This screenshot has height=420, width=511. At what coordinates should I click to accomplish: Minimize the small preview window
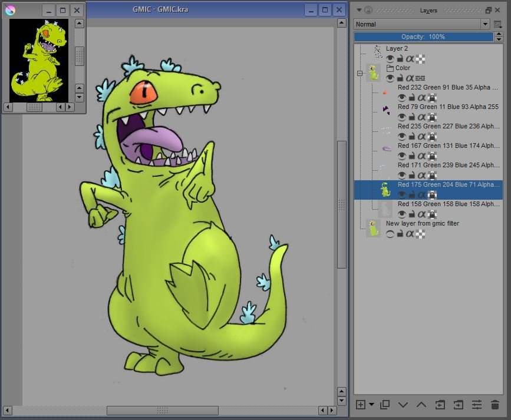pyautogui.click(x=48, y=10)
